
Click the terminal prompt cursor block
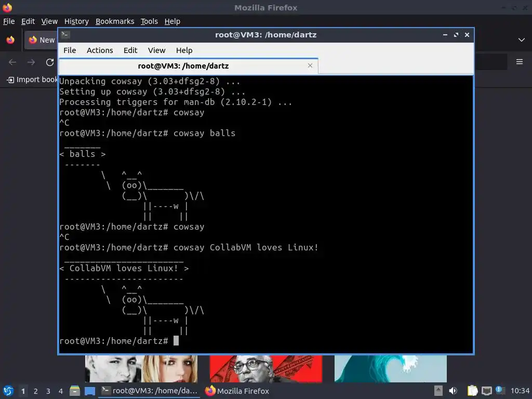(176, 341)
